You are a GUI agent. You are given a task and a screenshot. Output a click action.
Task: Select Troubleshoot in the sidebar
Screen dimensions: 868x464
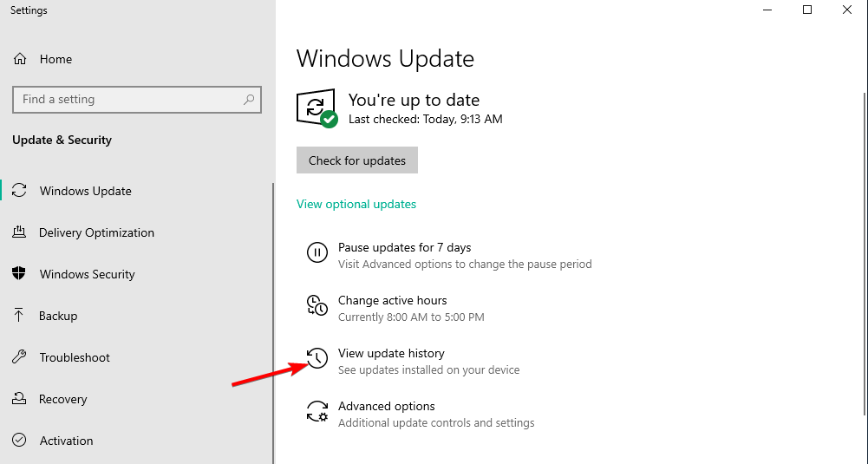coord(75,357)
